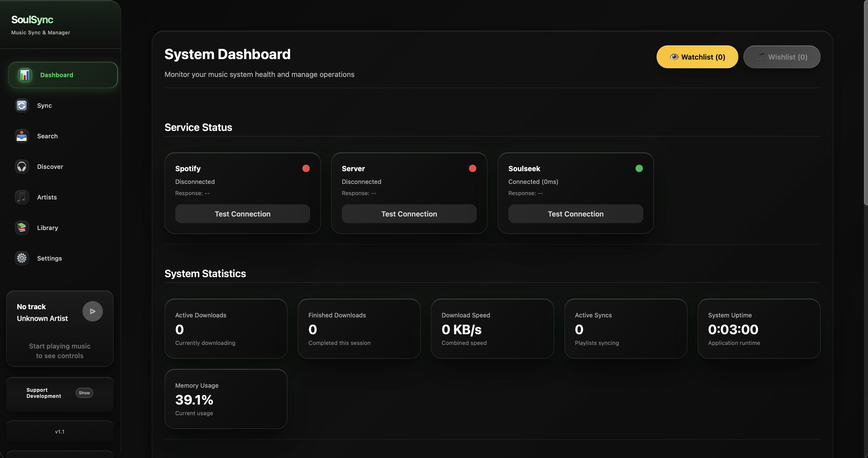The image size is (868, 458).
Task: Test the Spotify connection
Action: (x=242, y=214)
